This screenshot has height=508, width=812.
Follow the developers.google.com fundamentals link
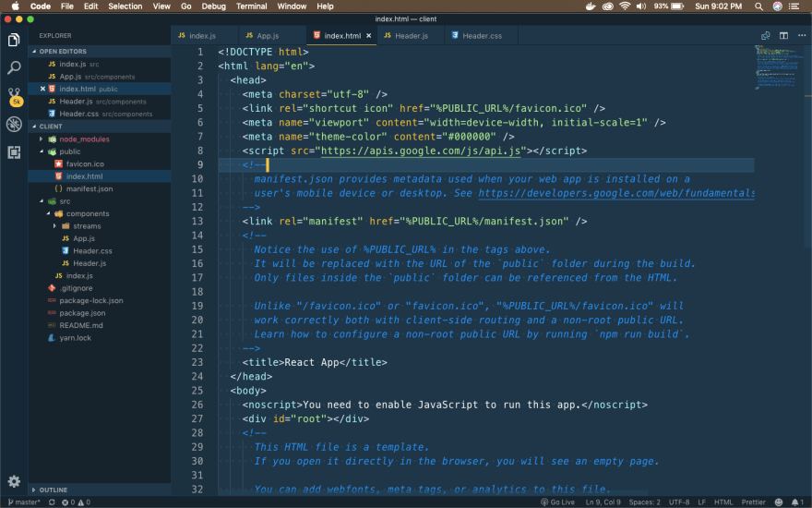pyautogui.click(x=616, y=193)
